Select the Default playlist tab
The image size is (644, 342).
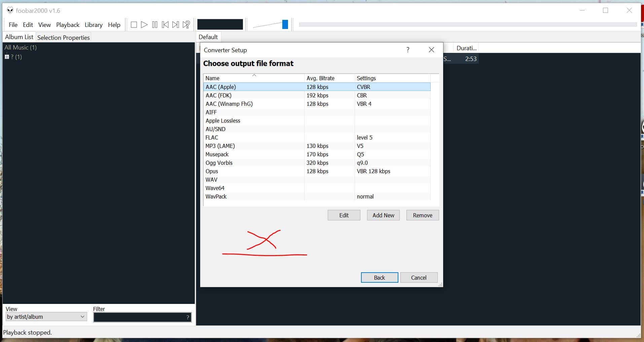pyautogui.click(x=208, y=37)
